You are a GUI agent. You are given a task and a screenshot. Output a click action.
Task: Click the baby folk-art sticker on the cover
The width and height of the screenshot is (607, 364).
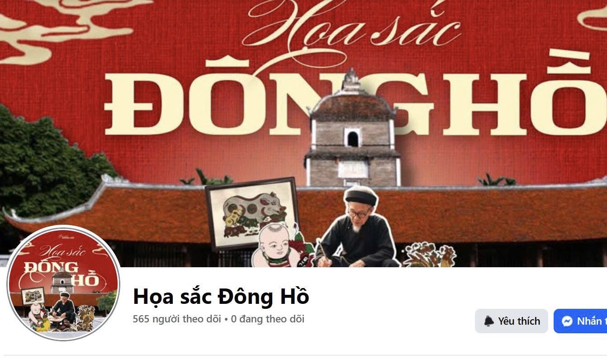coord(276,246)
